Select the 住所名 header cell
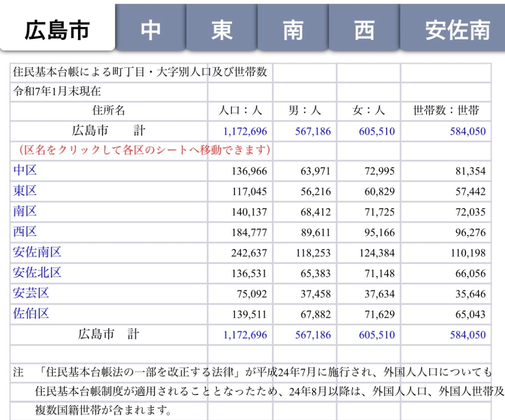Image resolution: width=505 pixels, height=420 pixels. click(108, 111)
